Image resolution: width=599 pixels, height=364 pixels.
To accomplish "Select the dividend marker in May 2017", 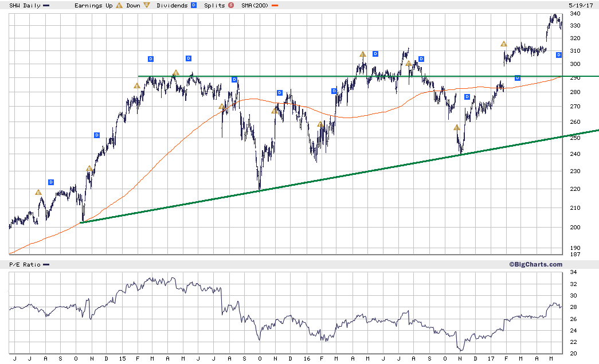I will 558,55.
